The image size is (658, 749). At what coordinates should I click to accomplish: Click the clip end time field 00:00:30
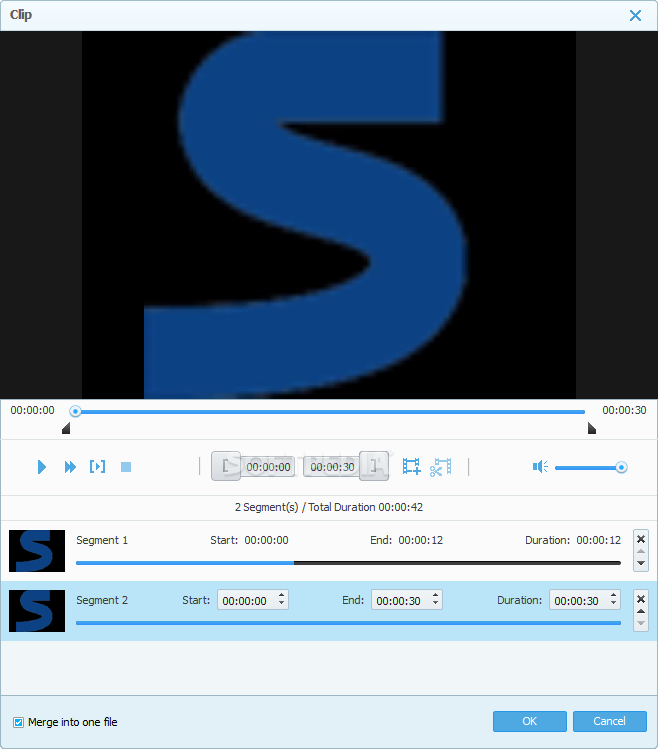click(x=333, y=467)
